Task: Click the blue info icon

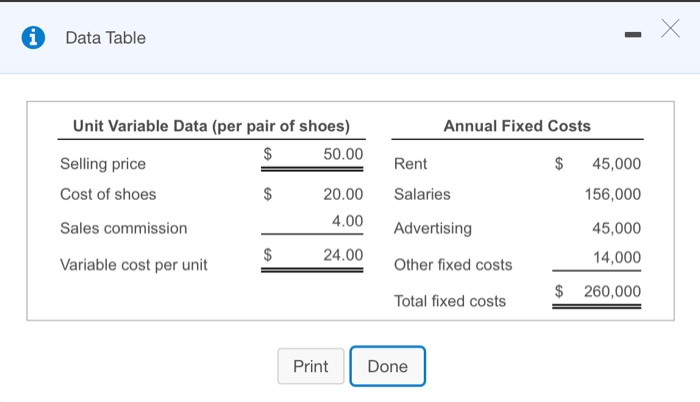Action: (33, 38)
